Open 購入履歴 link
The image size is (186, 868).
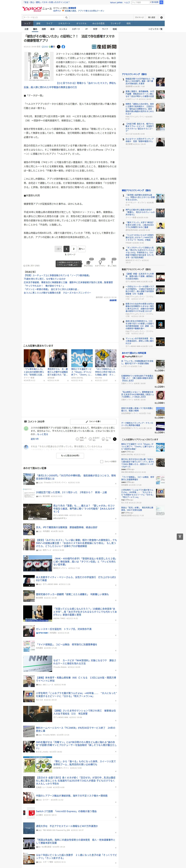point(152,18)
